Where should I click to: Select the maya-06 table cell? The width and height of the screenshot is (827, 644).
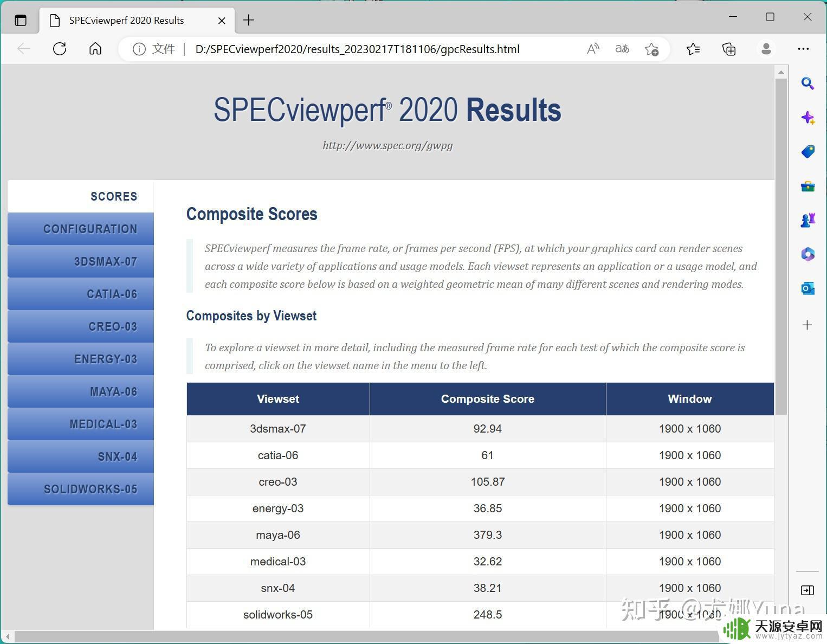(x=278, y=535)
